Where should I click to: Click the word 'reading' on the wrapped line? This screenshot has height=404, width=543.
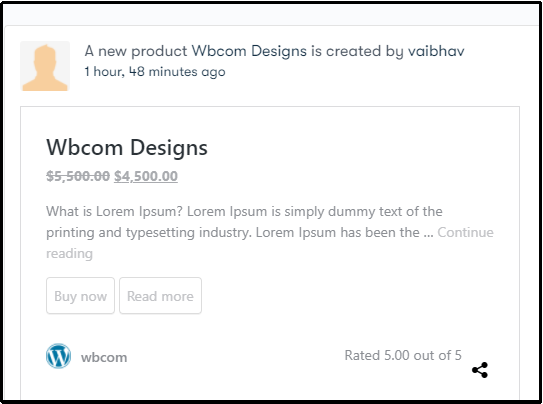click(69, 254)
